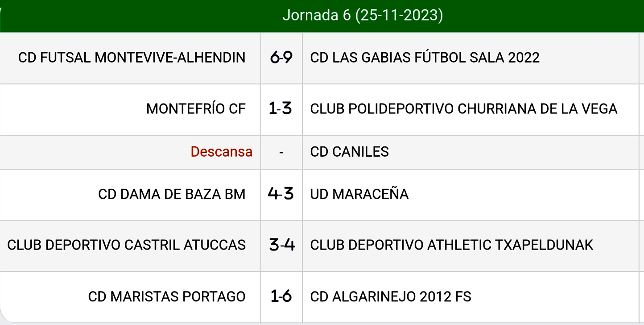This screenshot has height=325, width=644.
Task: Open the 3-4 score details
Action: 281,245
